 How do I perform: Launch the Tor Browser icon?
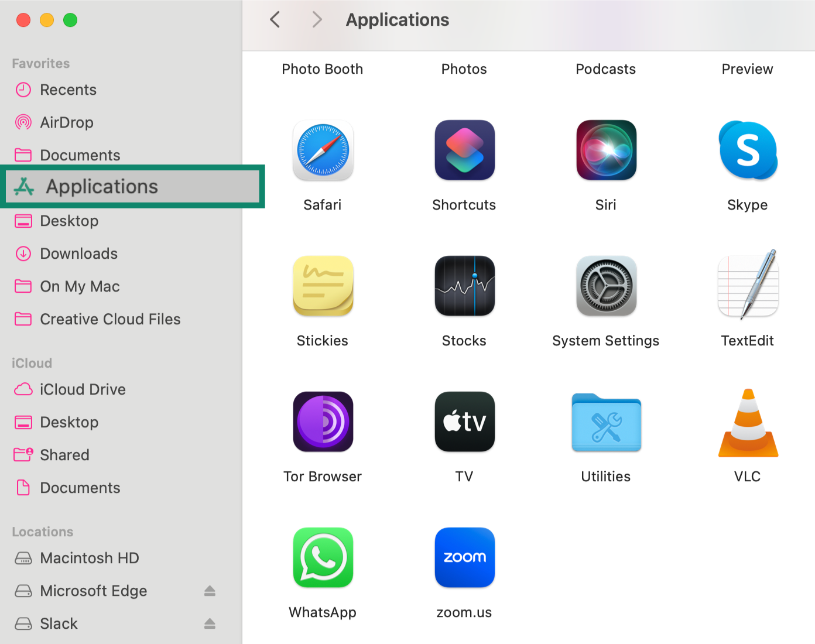click(x=323, y=422)
